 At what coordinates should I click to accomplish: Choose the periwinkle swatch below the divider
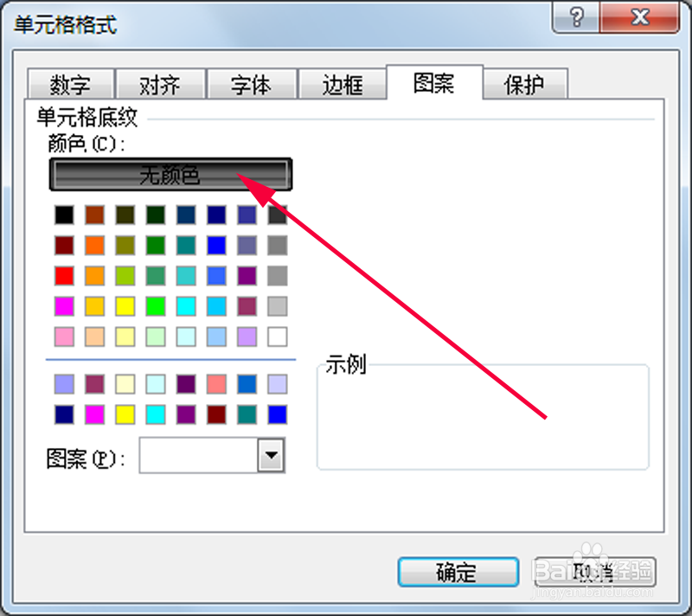pyautogui.click(x=64, y=384)
